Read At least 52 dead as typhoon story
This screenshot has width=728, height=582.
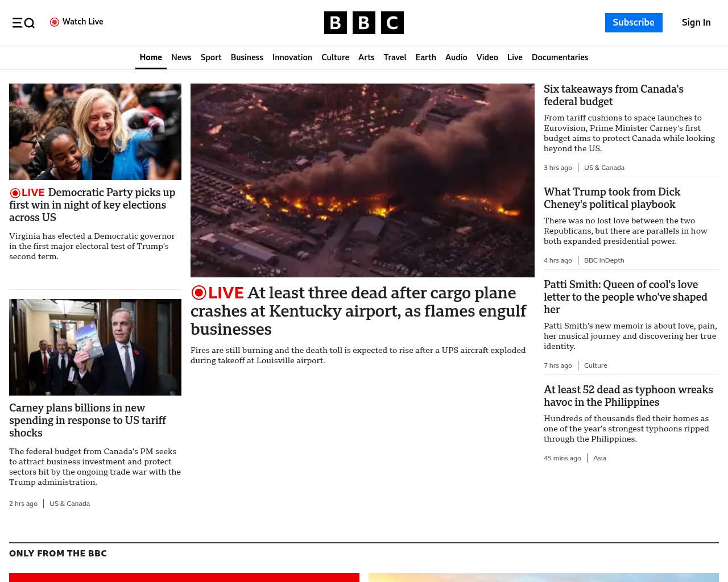click(x=628, y=396)
